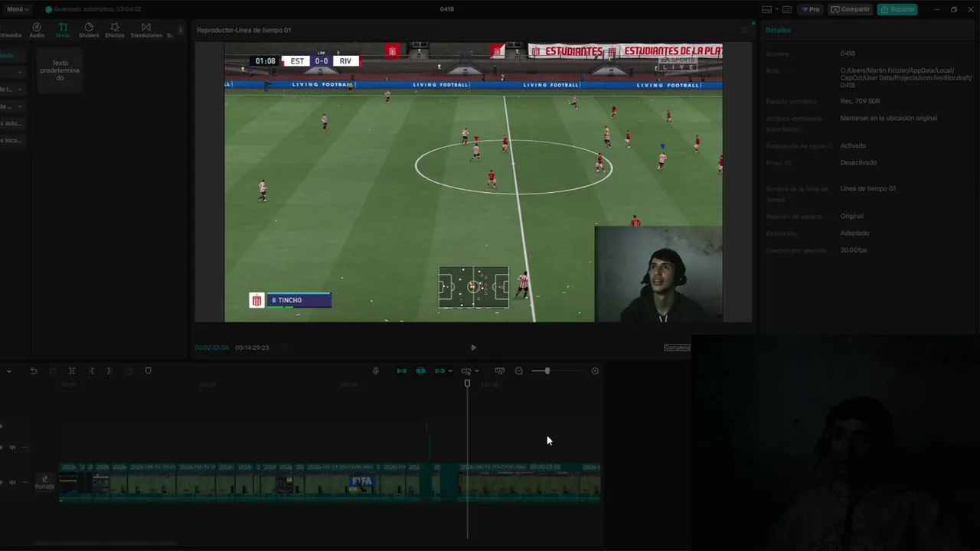This screenshot has width=980, height=551.
Task: Click timeline fit-to-view icon
Action: click(x=500, y=371)
